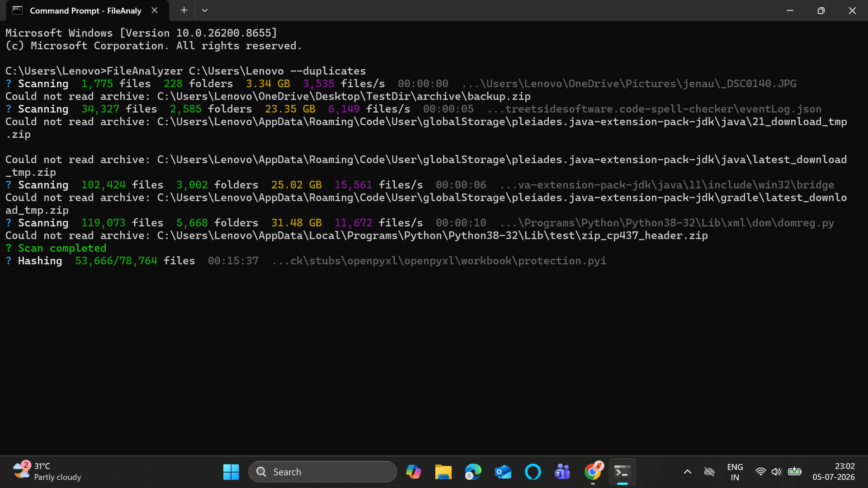Click the battery status icon
Viewport: 868px width, 488px height.
(x=794, y=472)
